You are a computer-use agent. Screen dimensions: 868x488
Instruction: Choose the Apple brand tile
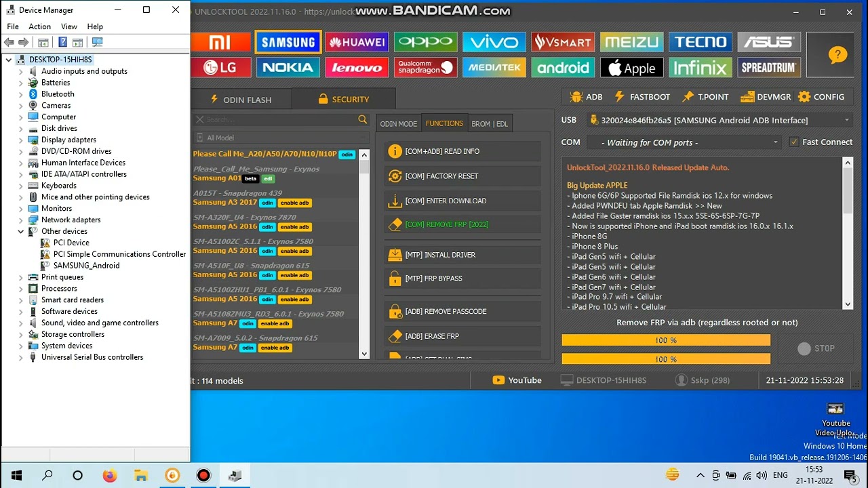click(x=631, y=67)
